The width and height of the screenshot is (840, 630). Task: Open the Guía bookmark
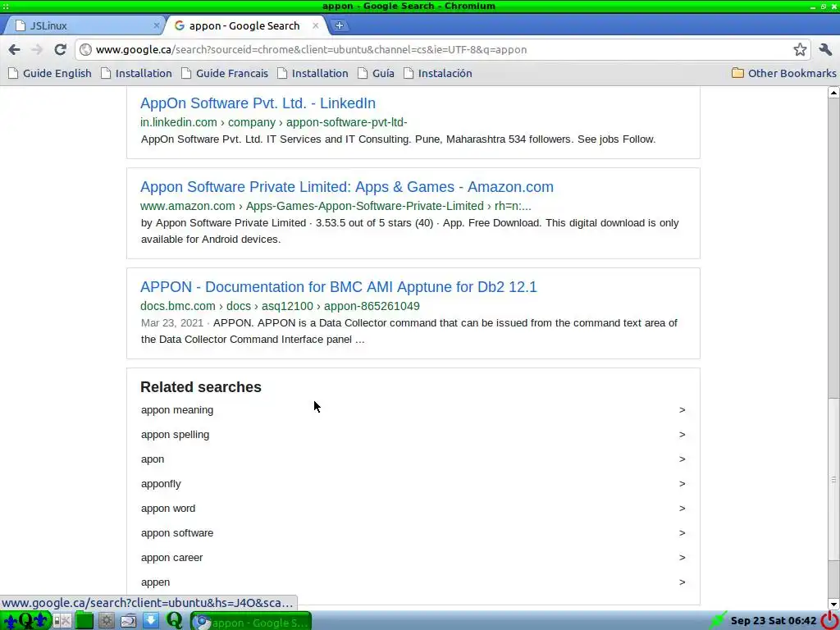[x=376, y=73]
